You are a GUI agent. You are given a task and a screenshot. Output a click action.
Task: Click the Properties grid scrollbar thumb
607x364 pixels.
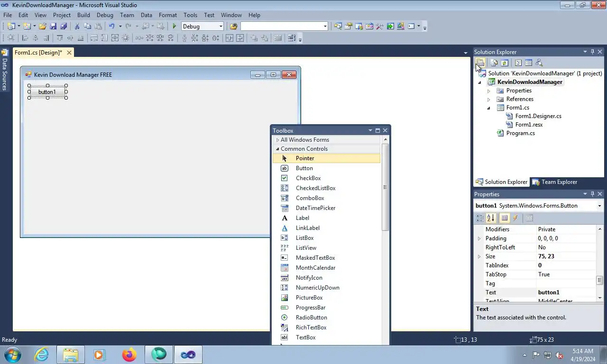(x=599, y=280)
